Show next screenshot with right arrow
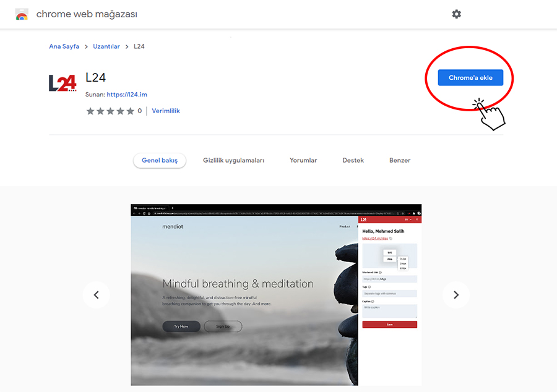 point(456,295)
